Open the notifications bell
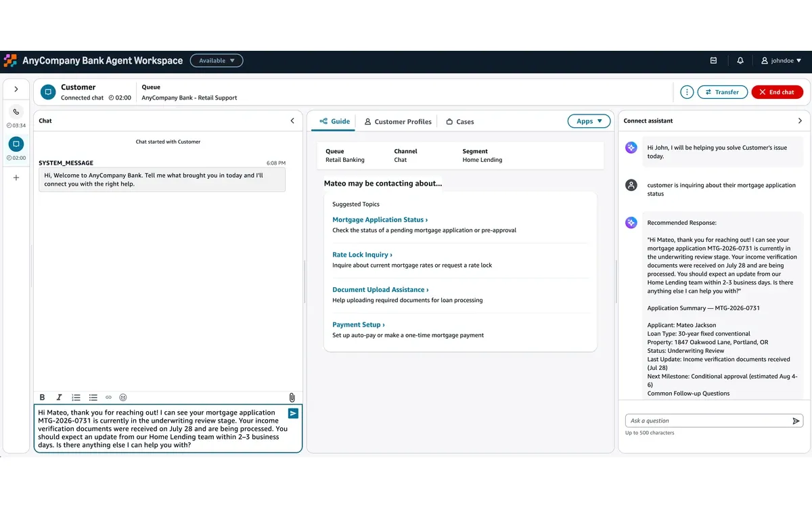Viewport: 812px width, 508px height. point(740,60)
